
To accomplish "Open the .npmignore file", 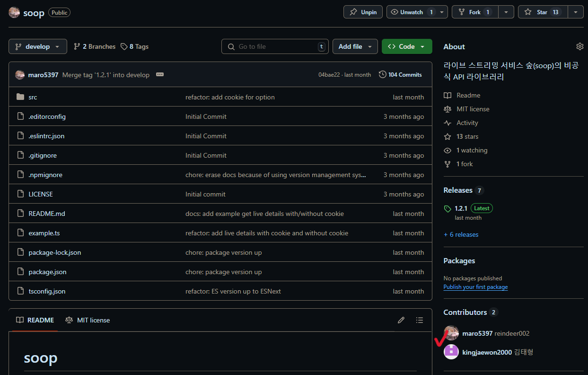I will pyautogui.click(x=45, y=175).
